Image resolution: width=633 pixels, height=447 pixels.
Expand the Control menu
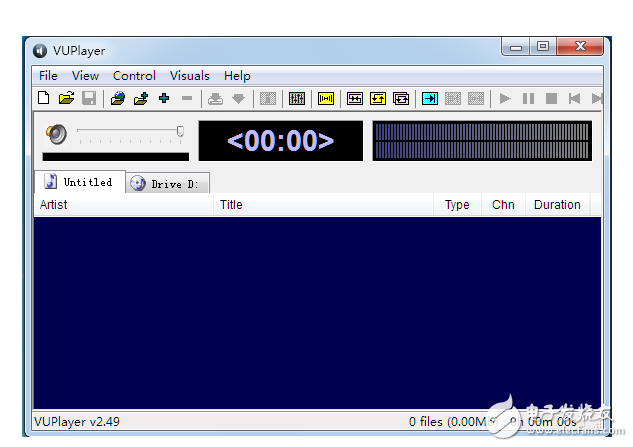pos(134,76)
